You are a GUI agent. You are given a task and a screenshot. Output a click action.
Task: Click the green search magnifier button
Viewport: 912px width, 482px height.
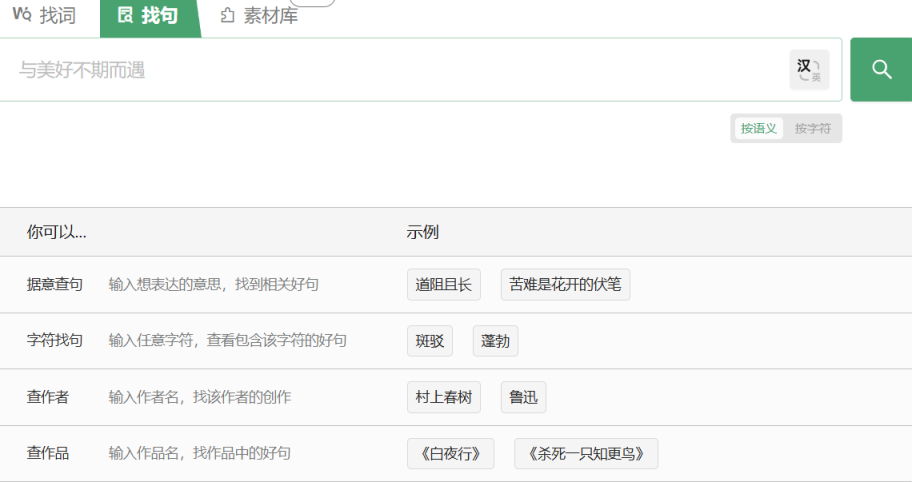[x=881, y=69]
